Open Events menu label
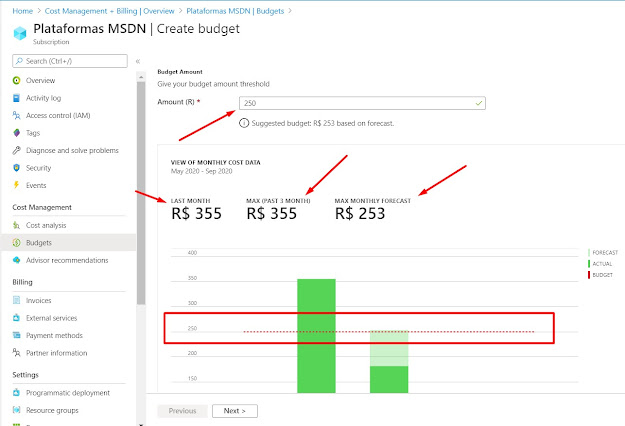This screenshot has height=426, width=625. click(x=36, y=185)
